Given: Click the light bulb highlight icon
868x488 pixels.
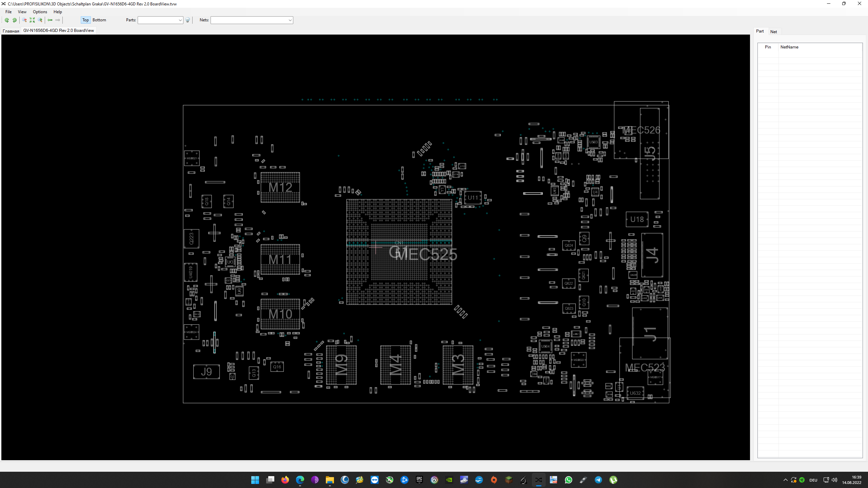Looking at the screenshot, I should tap(188, 20).
